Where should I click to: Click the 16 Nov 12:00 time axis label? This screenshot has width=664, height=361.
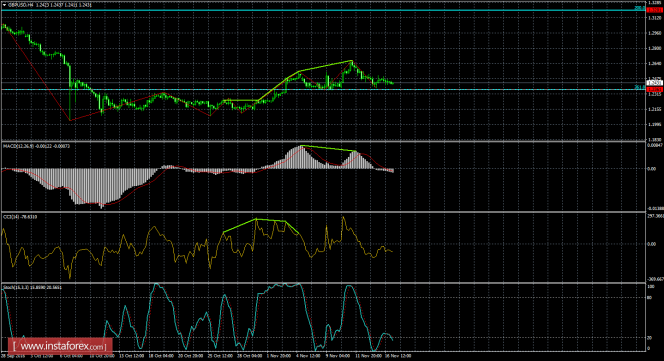pyautogui.click(x=399, y=356)
